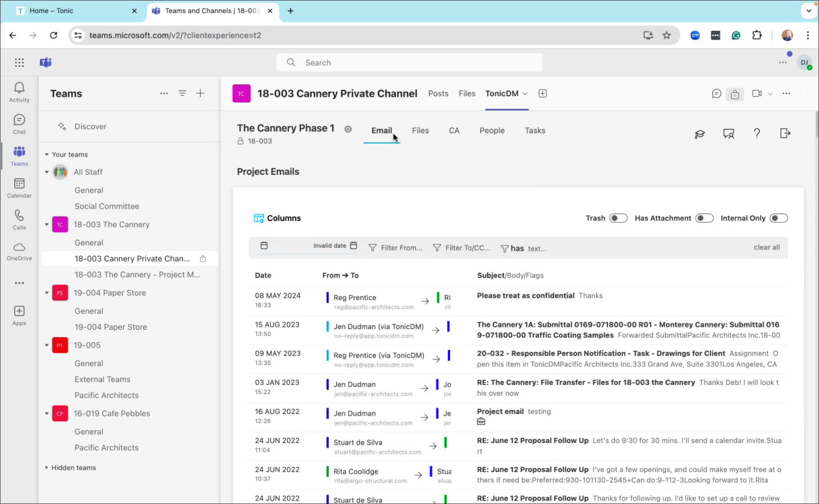Collapse the 18-003 The Cannery team
Viewport: 819px width, 504px height.
pos(47,225)
